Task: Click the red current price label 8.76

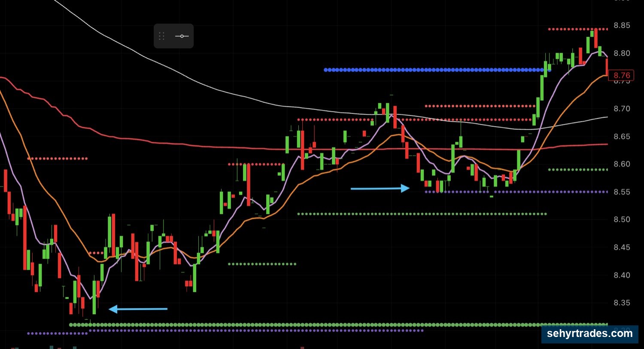Action: (621, 76)
